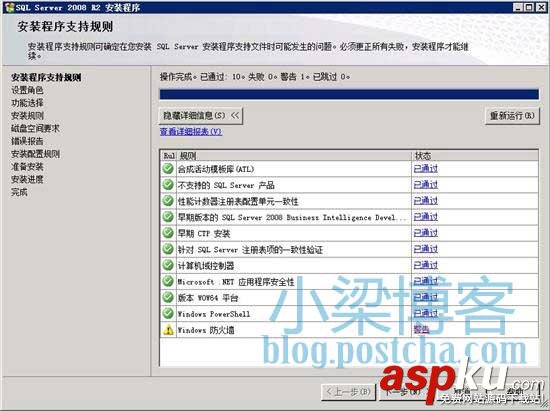Click the green check icon beside 早期 CTP 安装
550x411 pixels.
pyautogui.click(x=168, y=233)
